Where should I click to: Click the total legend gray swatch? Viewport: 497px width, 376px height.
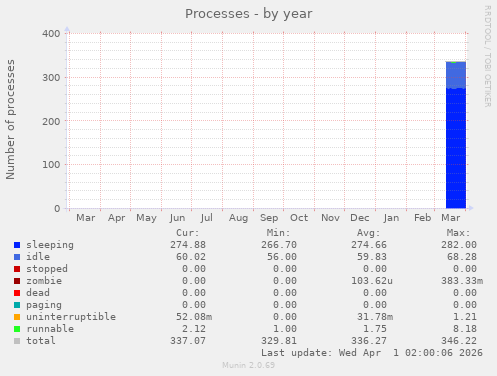[17, 341]
